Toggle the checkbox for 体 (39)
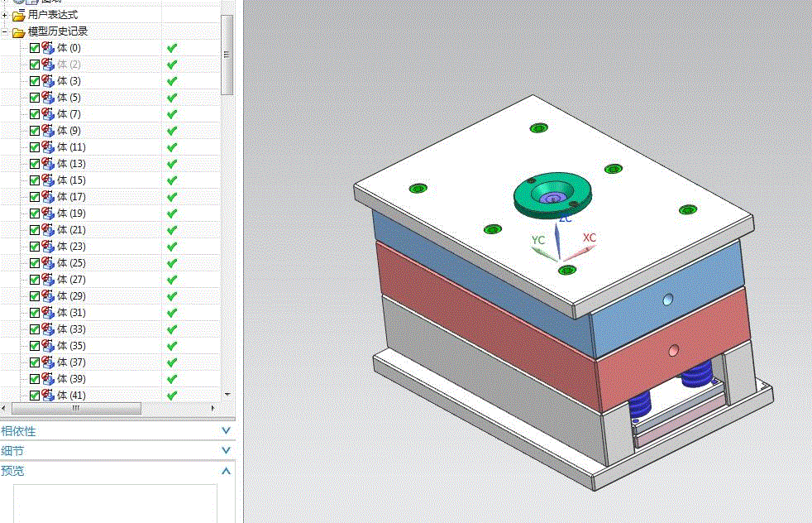 [x=35, y=379]
